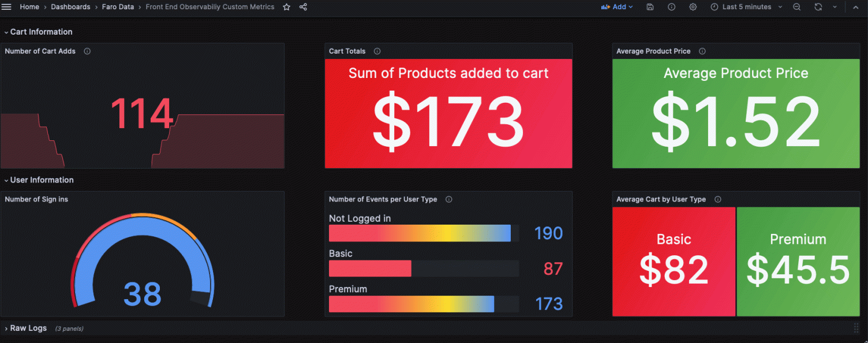Image resolution: width=868 pixels, height=343 pixels.
Task: Click the zoom out time range icon
Action: [796, 6]
